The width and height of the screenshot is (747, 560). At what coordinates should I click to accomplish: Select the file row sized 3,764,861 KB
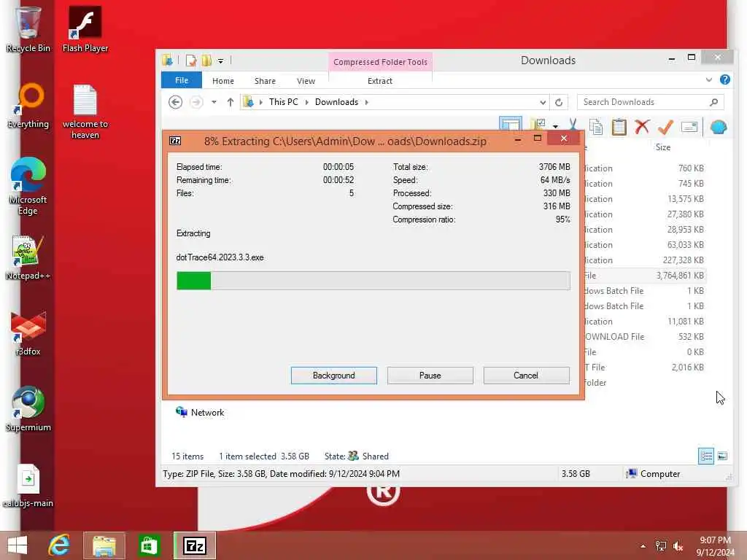point(645,275)
